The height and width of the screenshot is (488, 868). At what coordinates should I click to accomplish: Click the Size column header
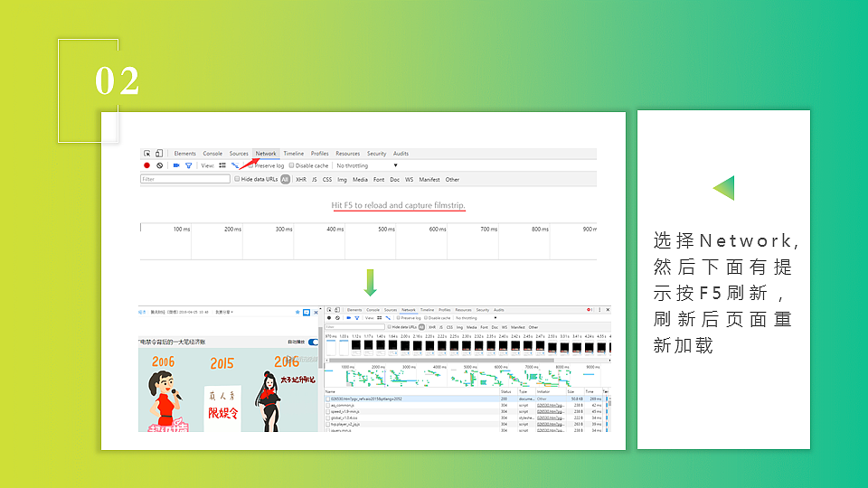pyautogui.click(x=571, y=391)
